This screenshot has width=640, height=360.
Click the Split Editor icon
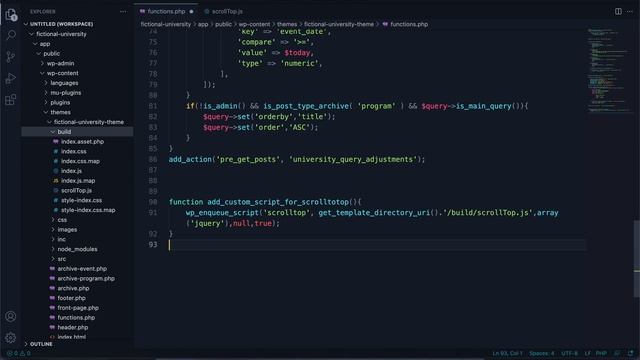[618, 11]
